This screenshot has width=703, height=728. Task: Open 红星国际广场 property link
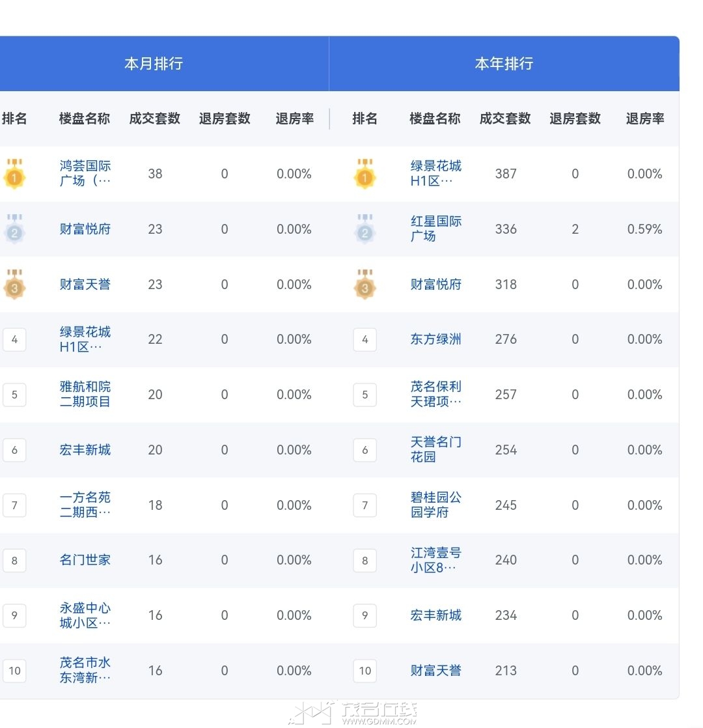tap(435, 229)
